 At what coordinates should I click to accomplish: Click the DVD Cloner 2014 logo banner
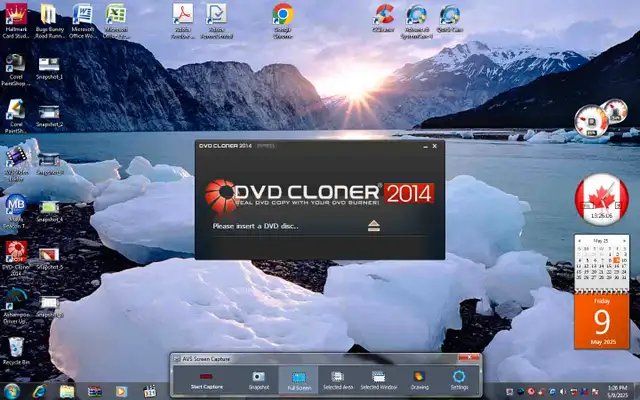pos(320,195)
